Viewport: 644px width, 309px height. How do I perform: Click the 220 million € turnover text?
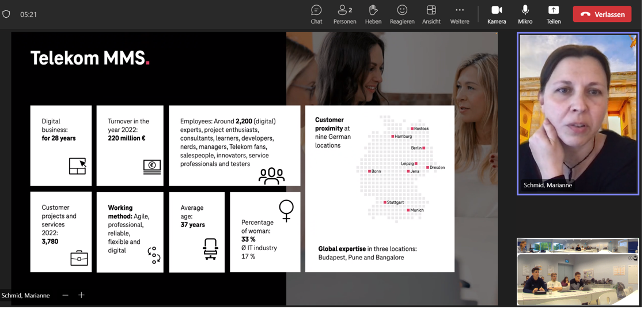coord(127,138)
